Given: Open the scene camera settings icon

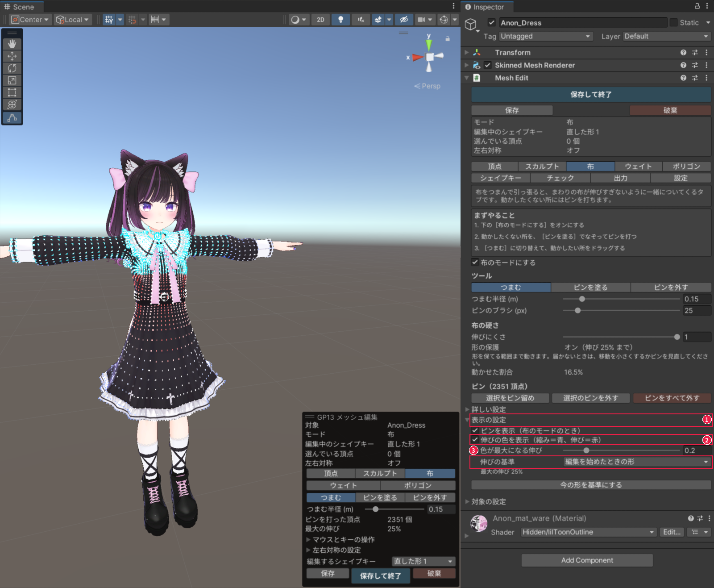Looking at the screenshot, I should pyautogui.click(x=421, y=20).
